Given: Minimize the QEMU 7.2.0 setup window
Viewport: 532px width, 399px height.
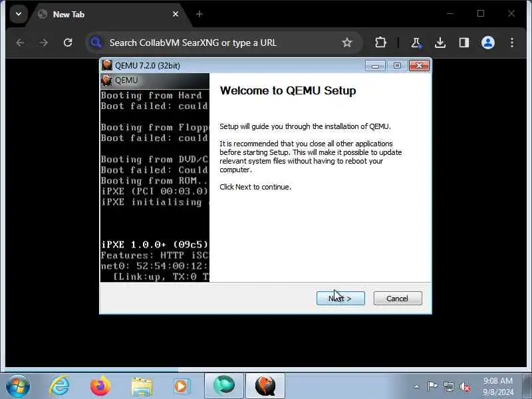Looking at the screenshot, I should point(375,65).
